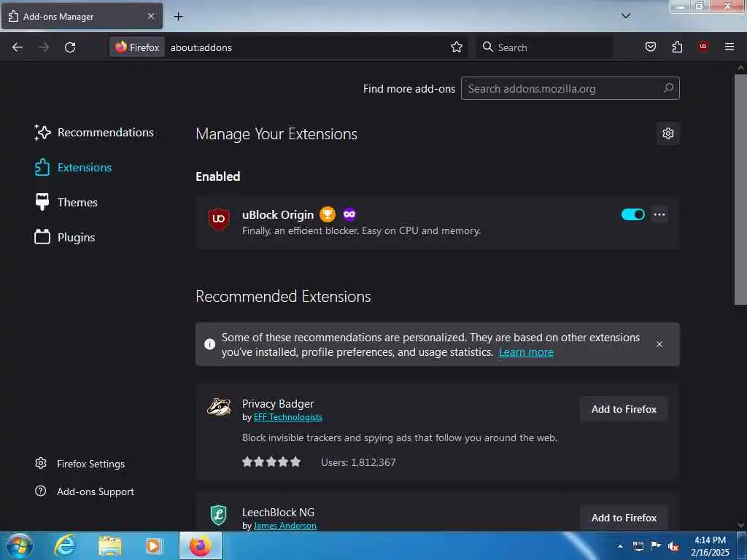Click the Privacy Badger star rating
The height and width of the screenshot is (560, 747).
click(x=271, y=462)
